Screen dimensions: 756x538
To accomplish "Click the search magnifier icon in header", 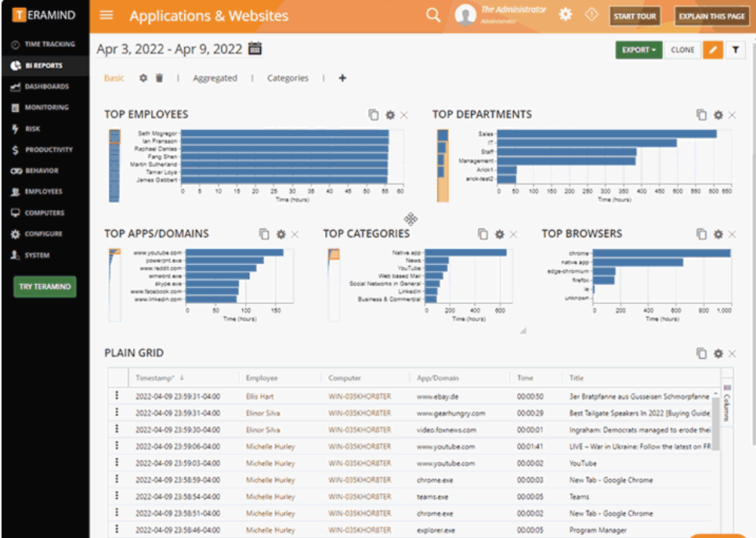I will (433, 15).
